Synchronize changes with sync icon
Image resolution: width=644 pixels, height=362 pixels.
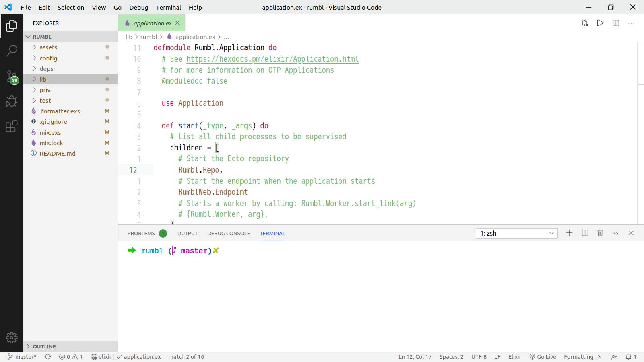click(x=47, y=357)
